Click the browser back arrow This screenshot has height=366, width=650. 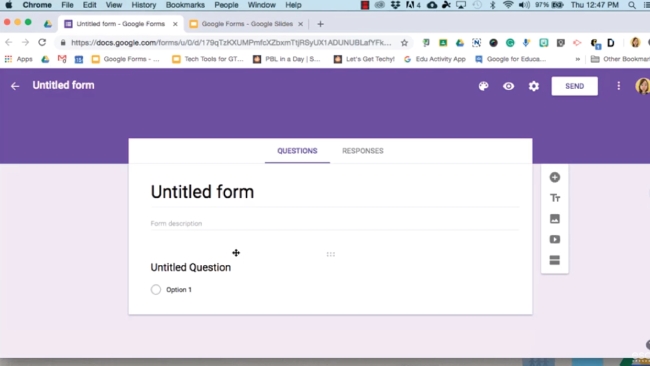click(x=8, y=42)
